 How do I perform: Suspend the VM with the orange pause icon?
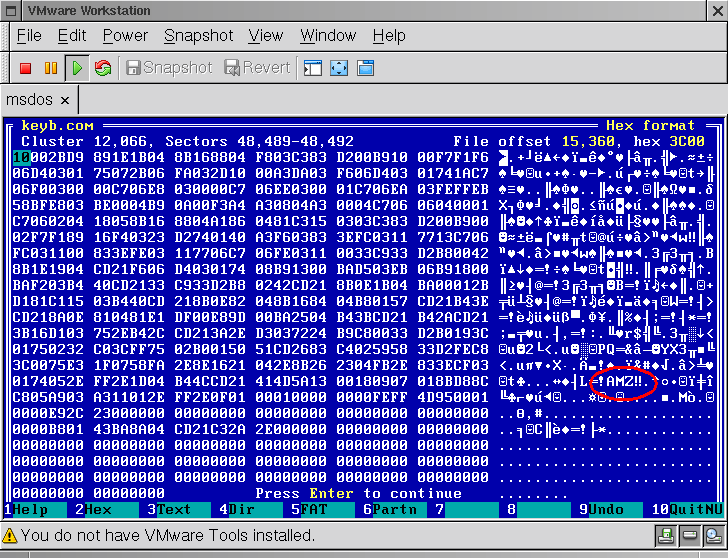coord(51,68)
